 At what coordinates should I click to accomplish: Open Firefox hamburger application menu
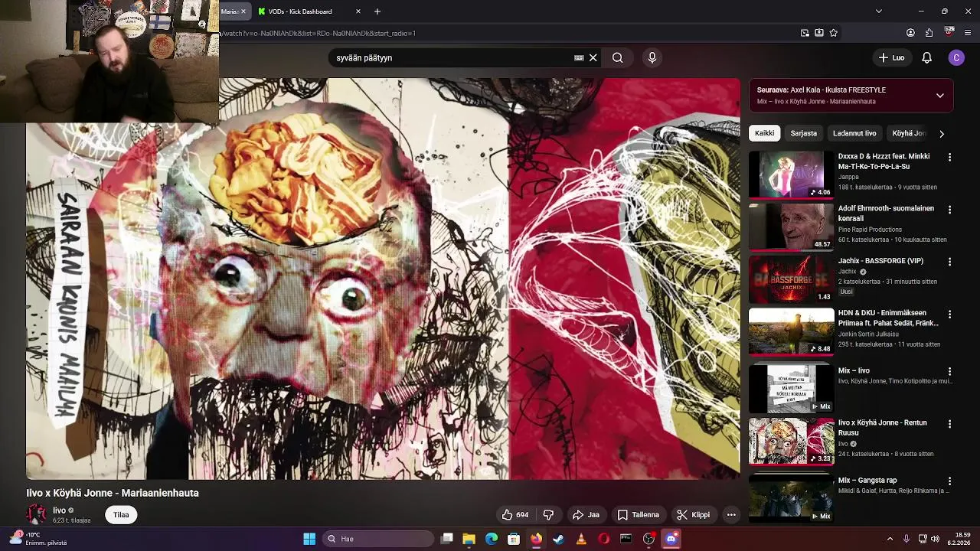click(968, 33)
